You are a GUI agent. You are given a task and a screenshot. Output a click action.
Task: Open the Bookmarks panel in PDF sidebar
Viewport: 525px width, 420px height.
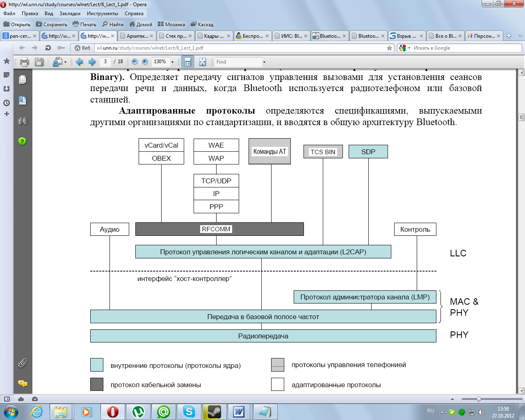(x=23, y=100)
